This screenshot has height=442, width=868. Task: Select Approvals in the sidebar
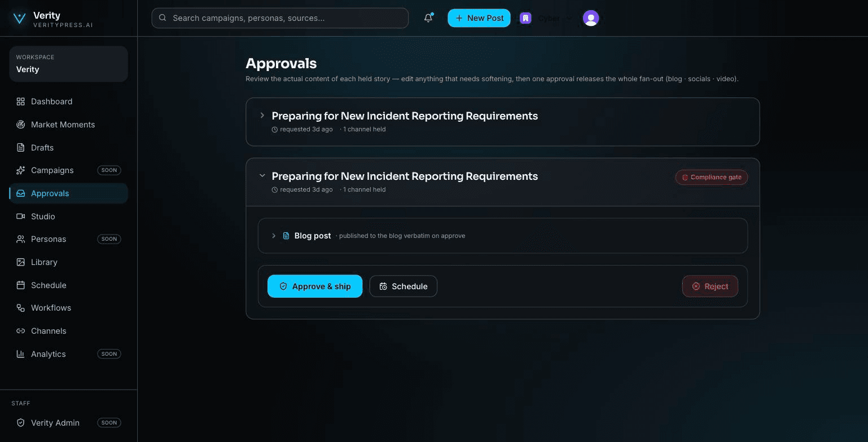(68, 193)
